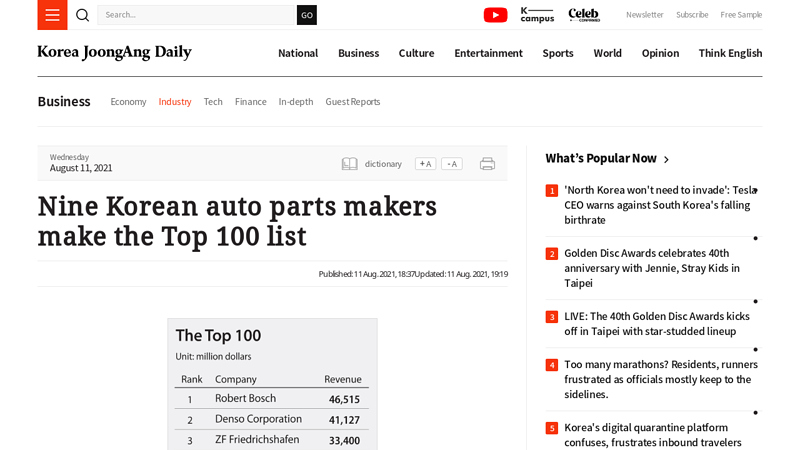Open Golden Disc Awards 40th anniversary article
Image resolution: width=800 pixels, height=450 pixels.
coord(652,268)
